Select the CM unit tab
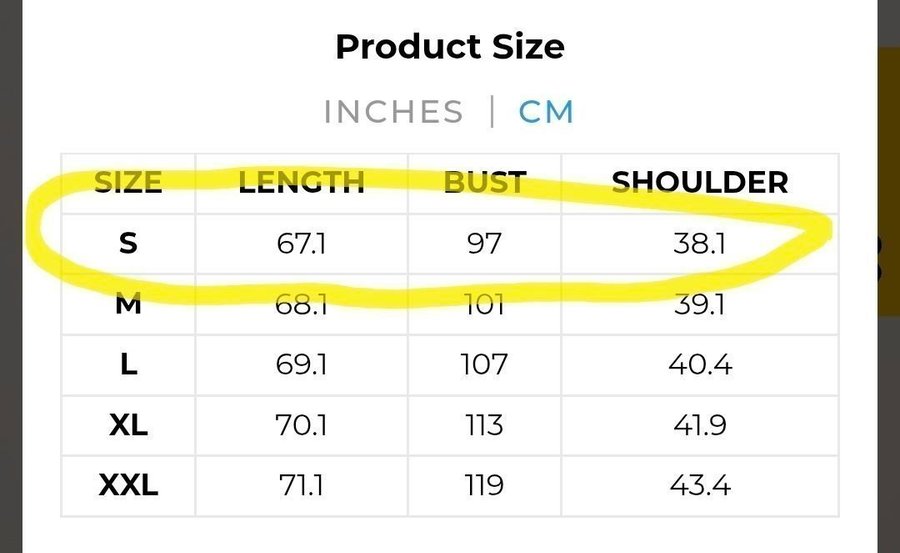The image size is (900, 553). click(546, 111)
